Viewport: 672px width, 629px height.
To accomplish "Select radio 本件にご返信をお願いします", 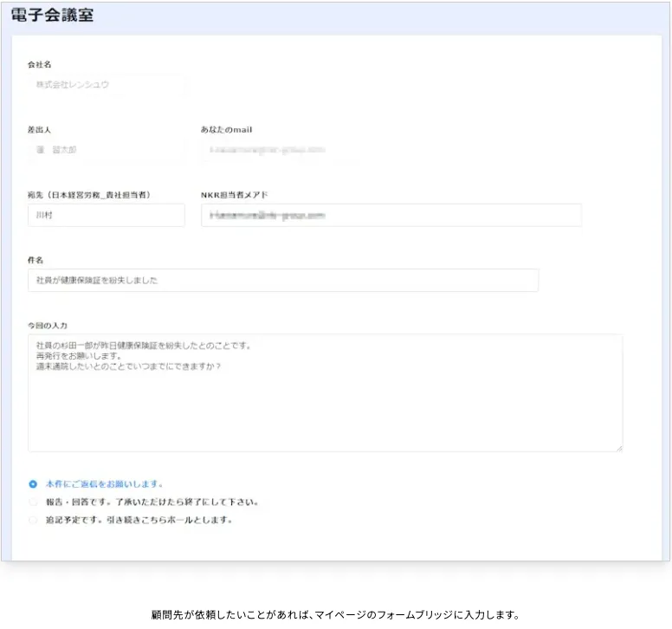I will coord(33,484).
